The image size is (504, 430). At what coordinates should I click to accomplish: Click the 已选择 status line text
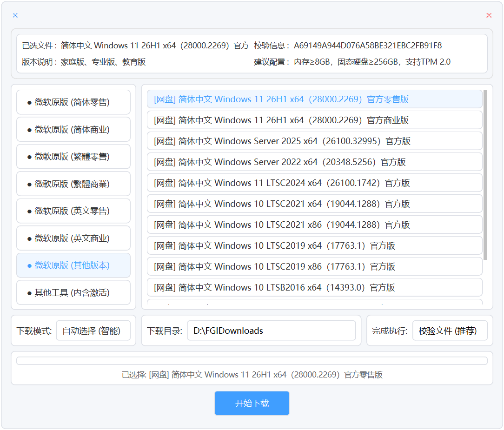pos(252,375)
